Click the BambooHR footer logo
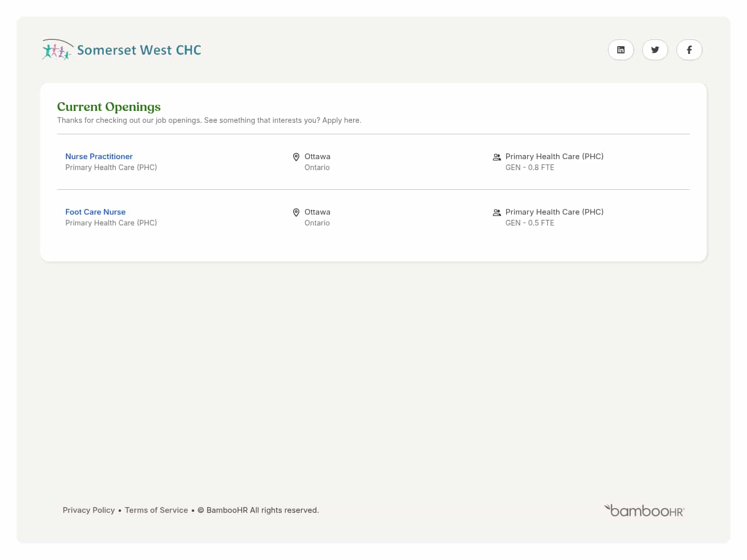Screen dimensions: 747x560 (x=644, y=510)
